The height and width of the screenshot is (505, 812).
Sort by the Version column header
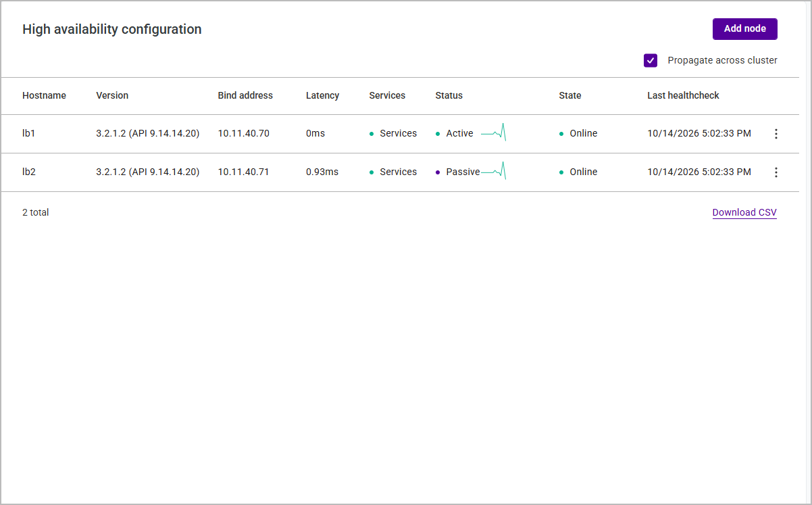coord(112,95)
